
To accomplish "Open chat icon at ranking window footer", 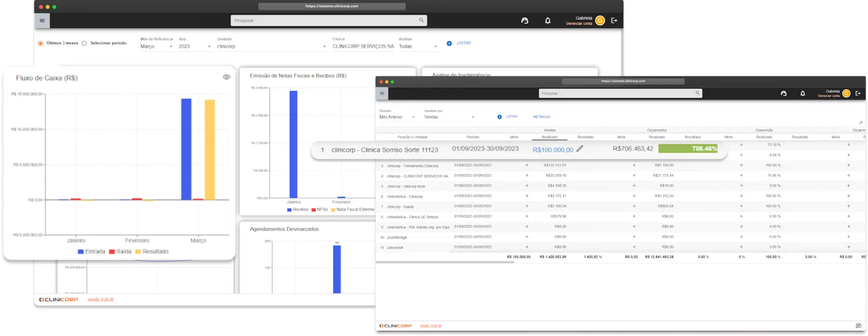I will (x=858, y=326).
